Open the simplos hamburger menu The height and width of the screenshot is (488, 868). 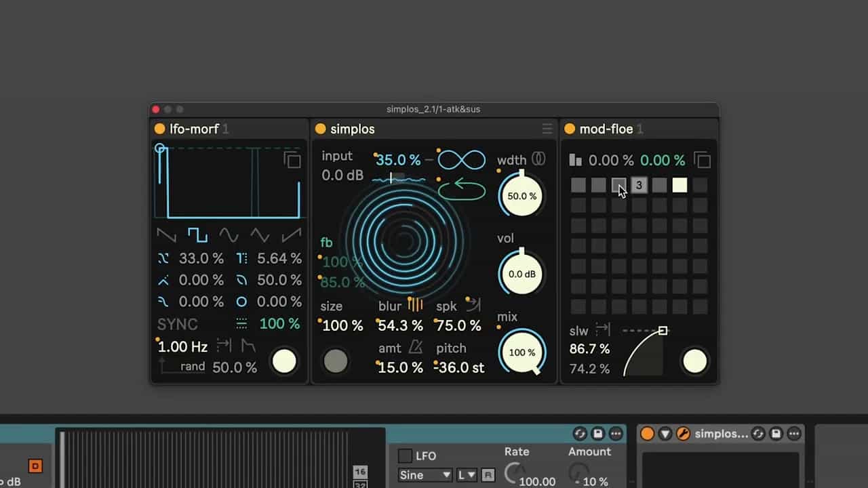(x=547, y=129)
